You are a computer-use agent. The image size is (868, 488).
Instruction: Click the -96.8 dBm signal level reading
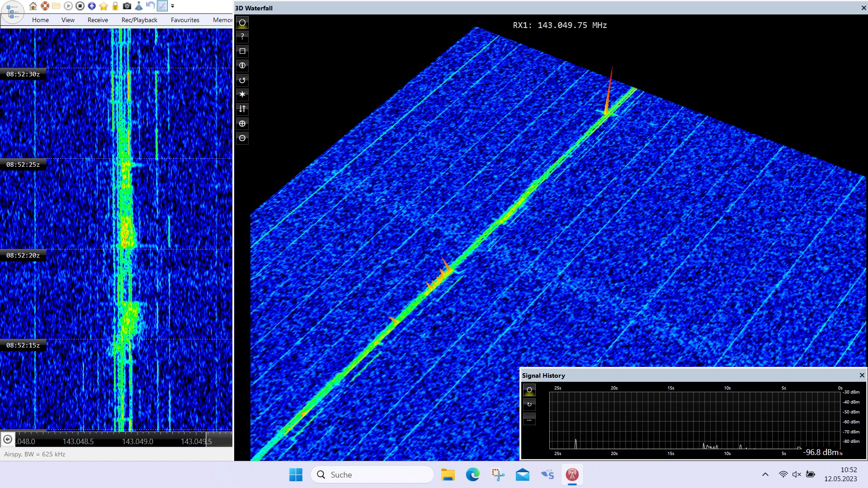coord(821,452)
